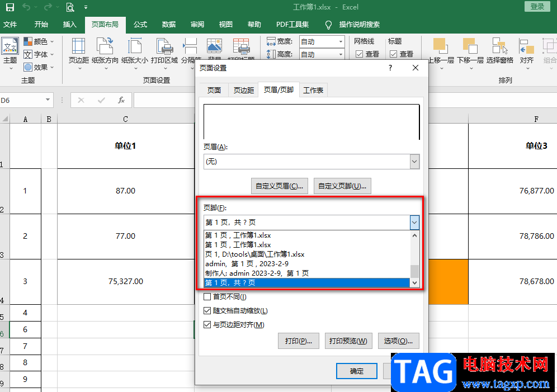The height and width of the screenshot is (392, 557).
Task: Switch to Page (页面) tab in dialog
Action: tap(214, 91)
